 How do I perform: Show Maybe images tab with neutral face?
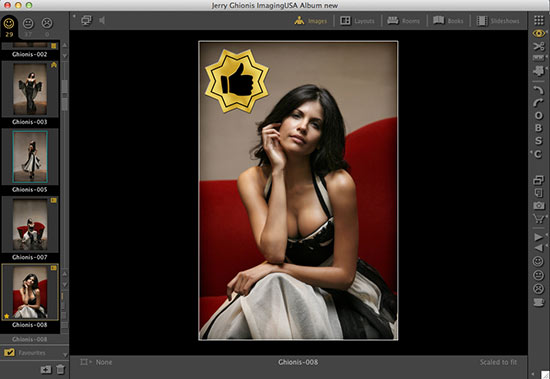28,27
